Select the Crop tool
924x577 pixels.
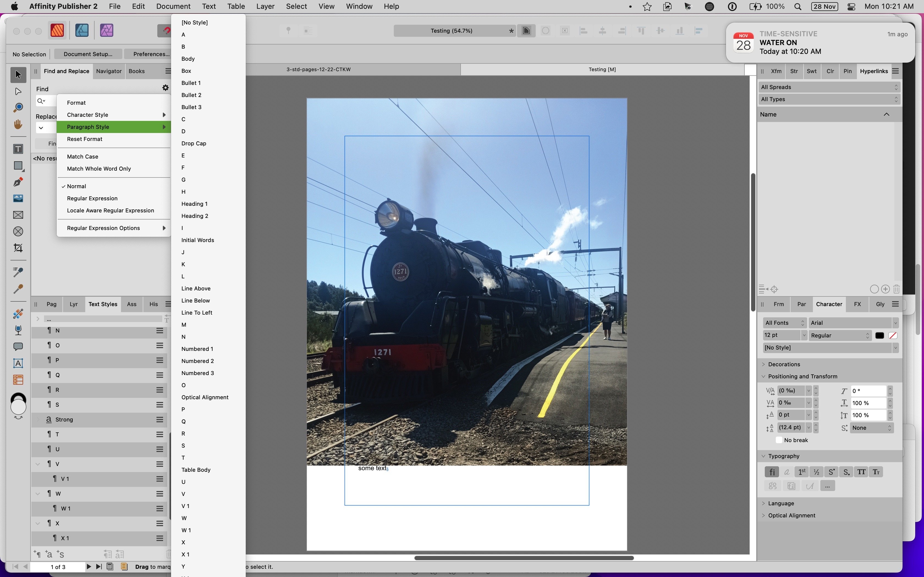click(x=18, y=248)
